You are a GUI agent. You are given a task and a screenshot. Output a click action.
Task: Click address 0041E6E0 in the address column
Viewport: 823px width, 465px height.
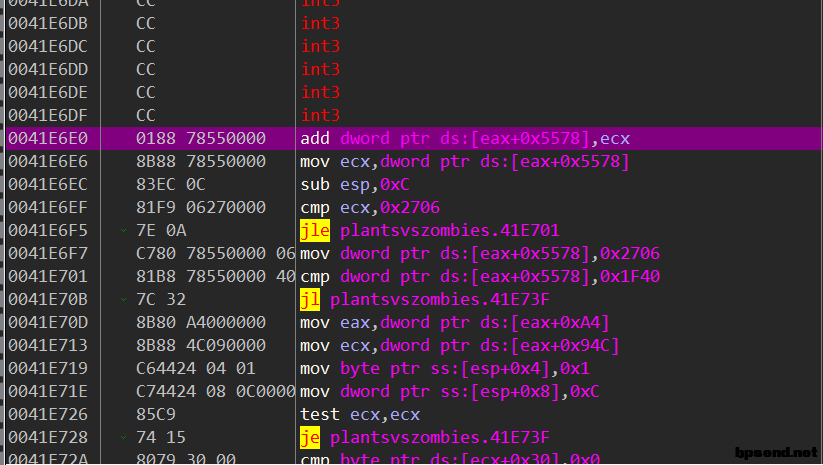point(48,139)
